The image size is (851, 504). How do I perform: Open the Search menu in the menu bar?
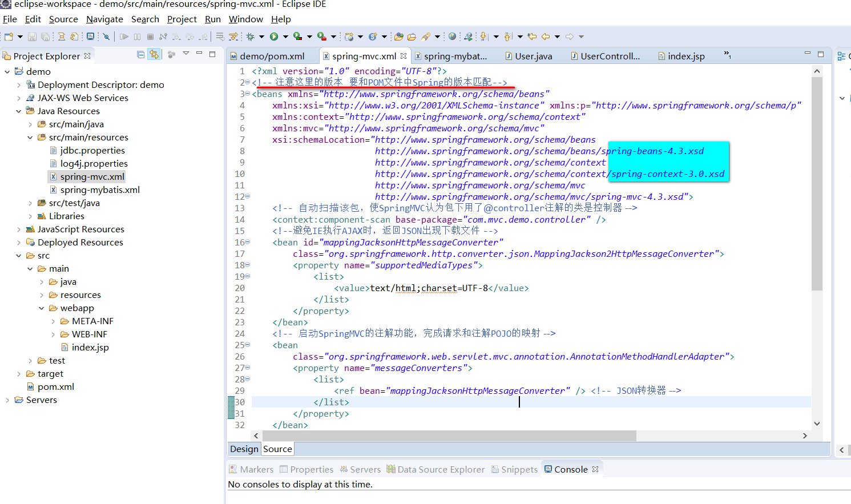[x=145, y=19]
